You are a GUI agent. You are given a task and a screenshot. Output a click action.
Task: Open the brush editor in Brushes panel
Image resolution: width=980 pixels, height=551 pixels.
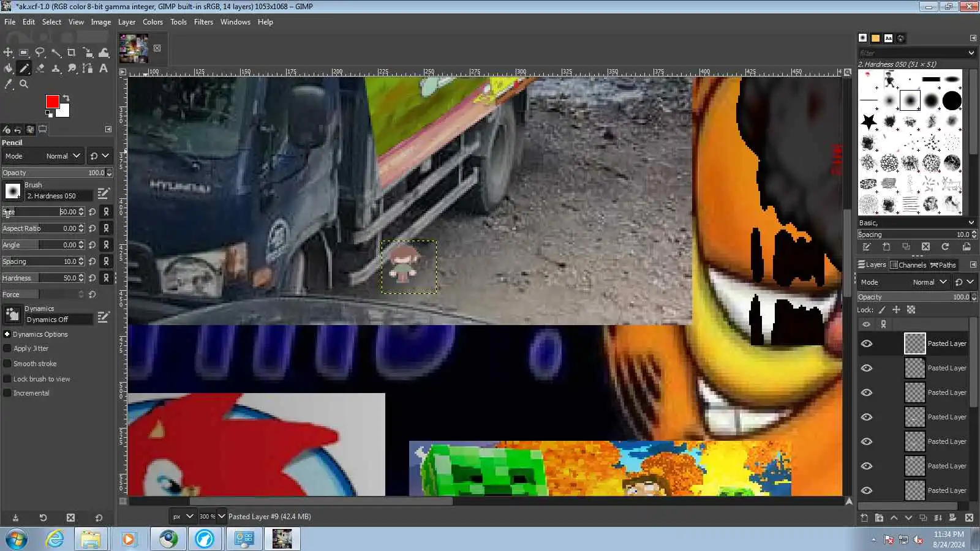[867, 247]
